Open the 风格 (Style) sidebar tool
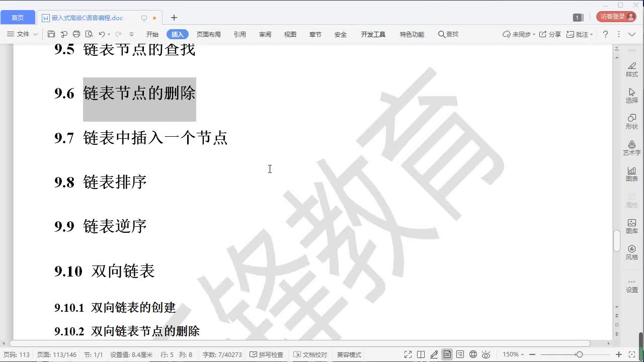The height and width of the screenshot is (362, 644). pos(632,252)
